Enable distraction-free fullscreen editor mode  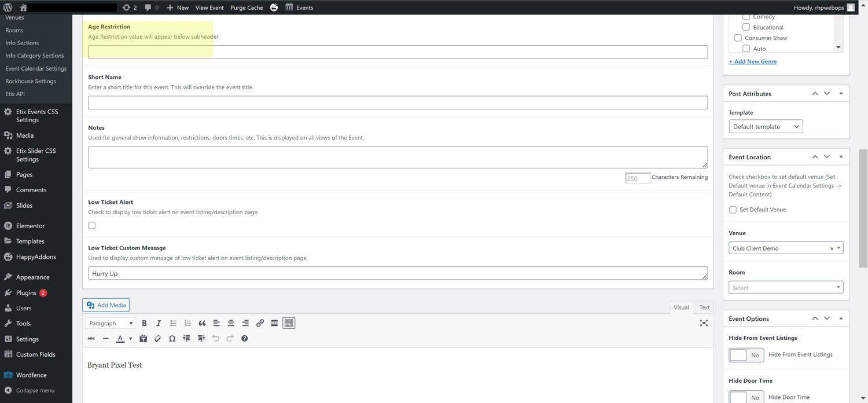704,323
